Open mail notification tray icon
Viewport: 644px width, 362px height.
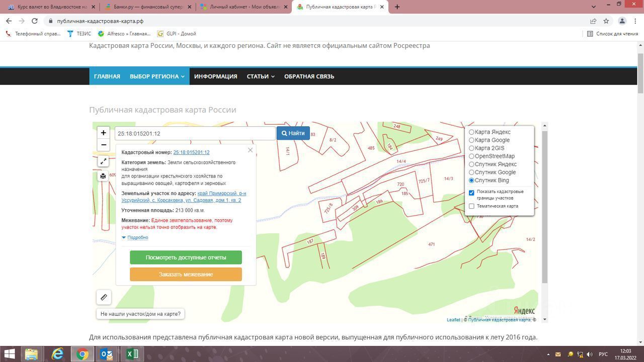pyautogui.click(x=558, y=354)
